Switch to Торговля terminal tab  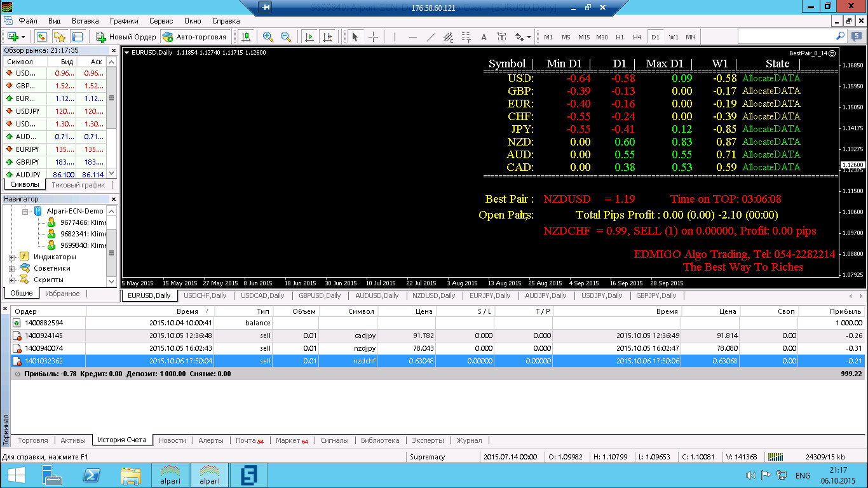[x=33, y=440]
